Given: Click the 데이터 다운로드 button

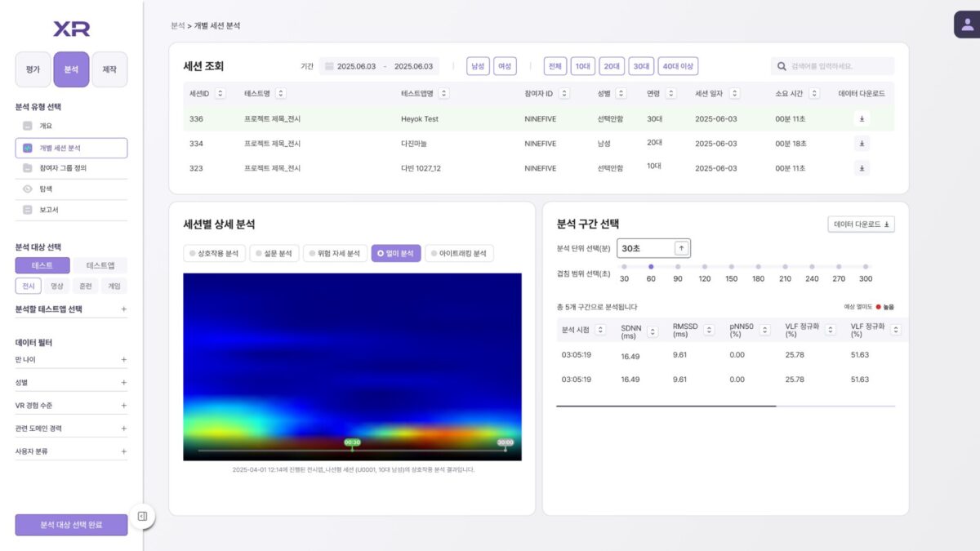Looking at the screenshot, I should coord(861,224).
